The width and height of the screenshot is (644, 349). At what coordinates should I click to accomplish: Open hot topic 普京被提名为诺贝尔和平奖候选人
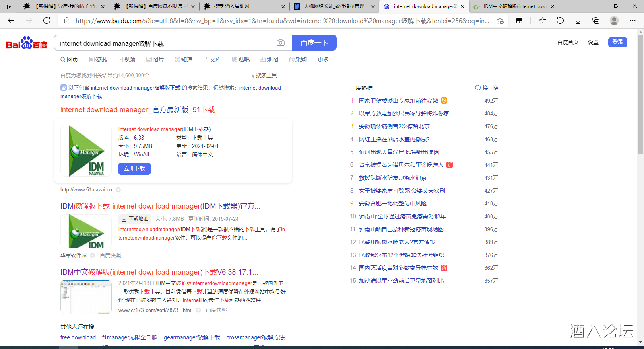point(401,165)
